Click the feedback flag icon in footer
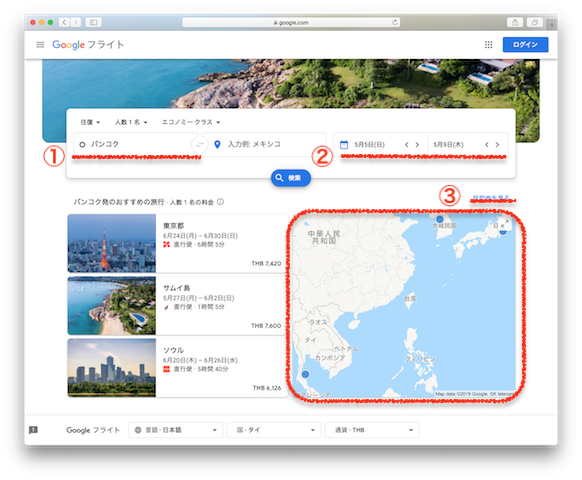Viewport: 582px width, 480px height. (x=33, y=430)
